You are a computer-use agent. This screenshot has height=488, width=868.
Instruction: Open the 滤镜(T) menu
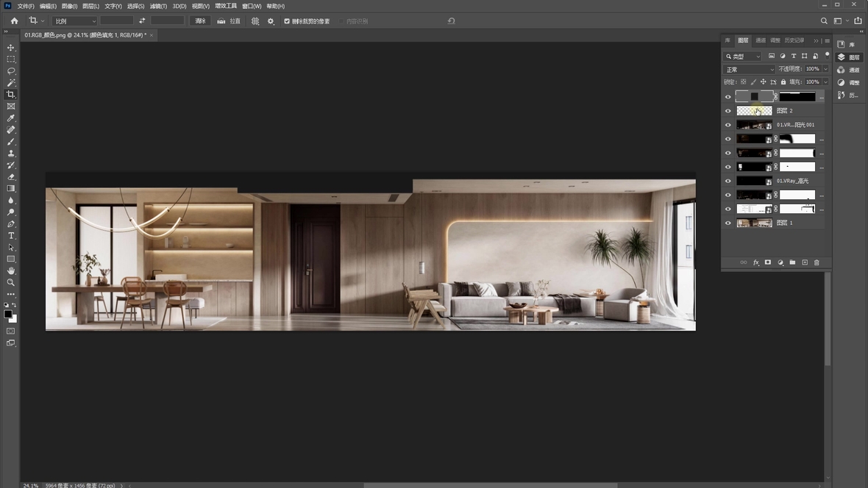[158, 6]
